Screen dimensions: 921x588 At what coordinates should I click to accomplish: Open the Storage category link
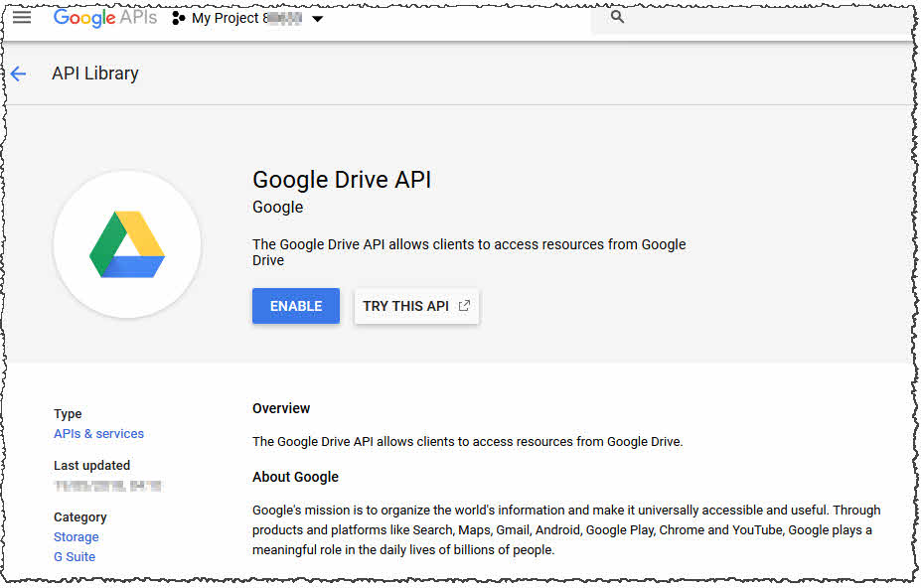tap(77, 537)
